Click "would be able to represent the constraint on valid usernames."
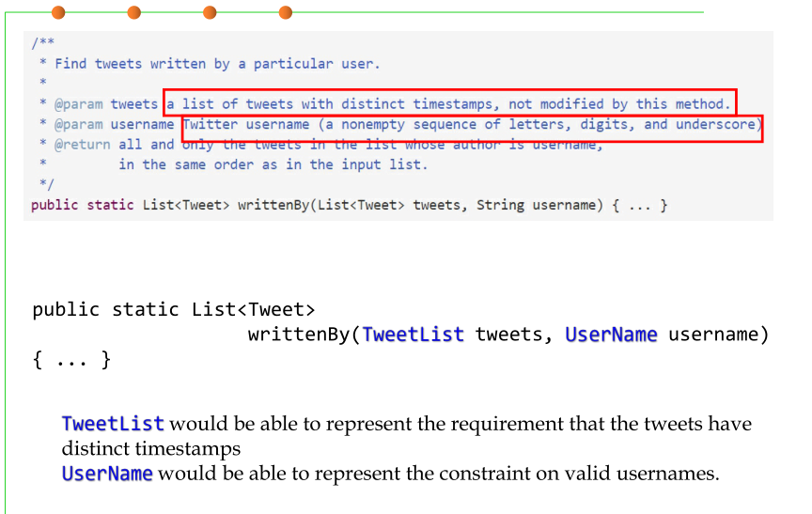Viewport: 812px width, 514px height. (439, 474)
